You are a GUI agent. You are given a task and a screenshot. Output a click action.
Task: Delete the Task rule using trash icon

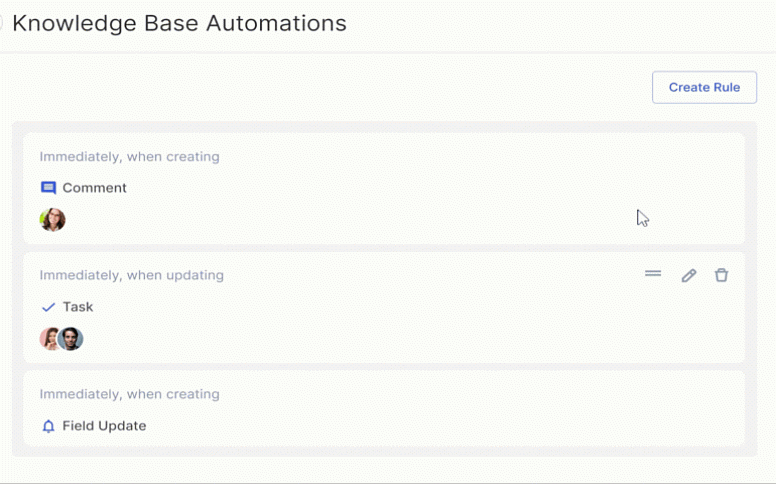tap(721, 275)
